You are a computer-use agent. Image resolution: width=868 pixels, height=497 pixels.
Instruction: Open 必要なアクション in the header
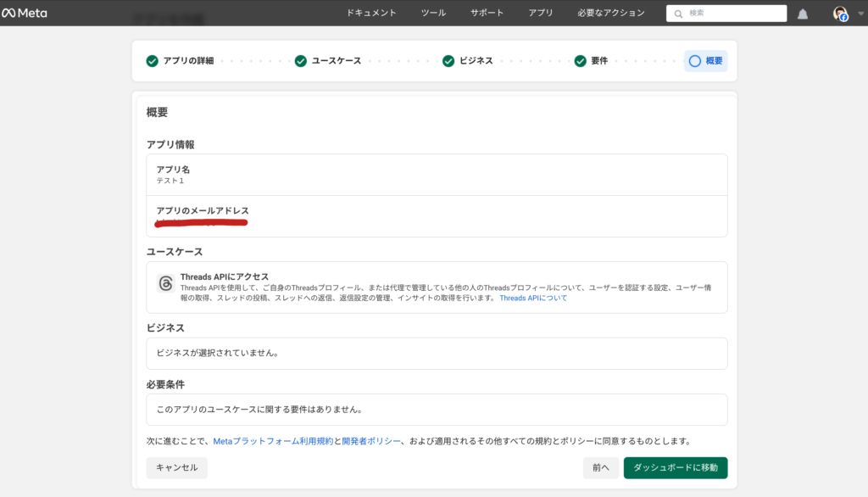tap(610, 13)
